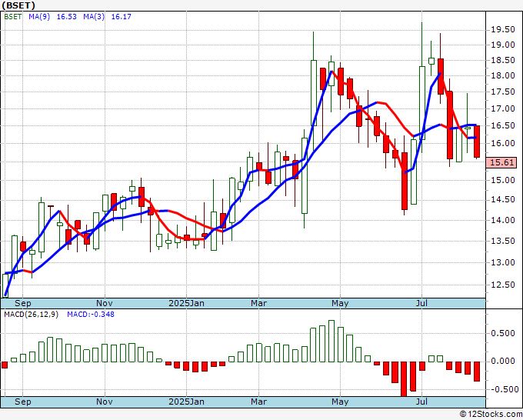The height and width of the screenshot is (420, 523).
Task: Click the MA(3) legend label
Action: (94, 17)
